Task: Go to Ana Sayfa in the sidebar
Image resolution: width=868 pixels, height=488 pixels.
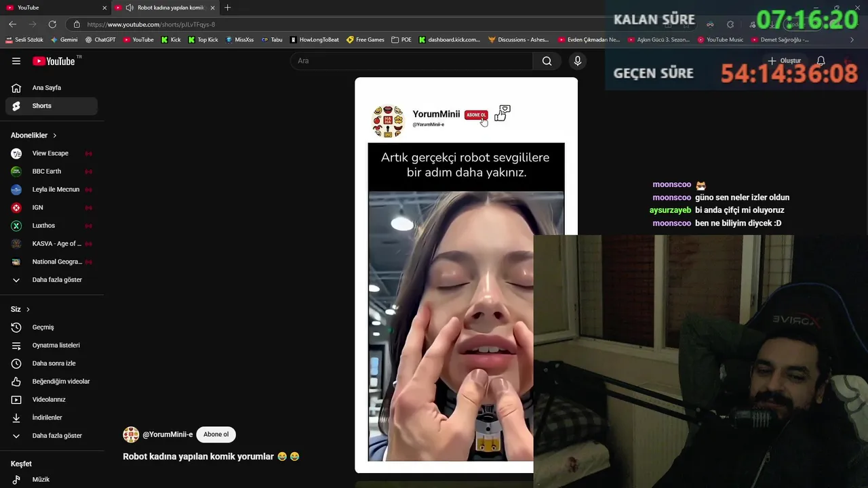Action: [x=52, y=88]
